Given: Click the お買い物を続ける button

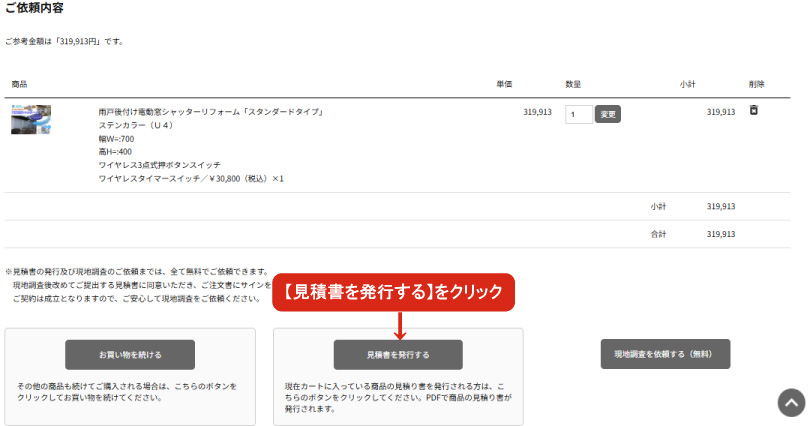Looking at the screenshot, I should click(x=130, y=354).
